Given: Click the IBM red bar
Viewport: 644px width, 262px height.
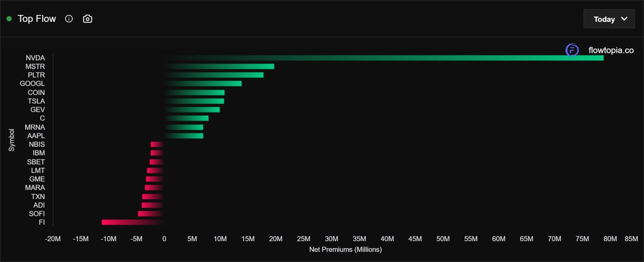Looking at the screenshot, I should (157, 153).
